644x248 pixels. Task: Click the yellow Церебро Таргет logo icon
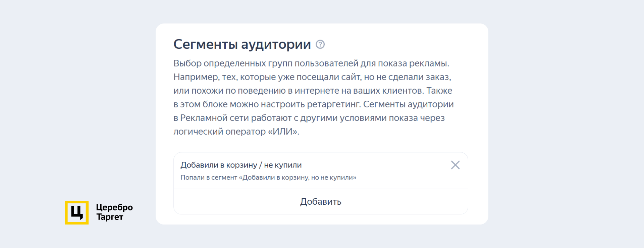point(76,212)
